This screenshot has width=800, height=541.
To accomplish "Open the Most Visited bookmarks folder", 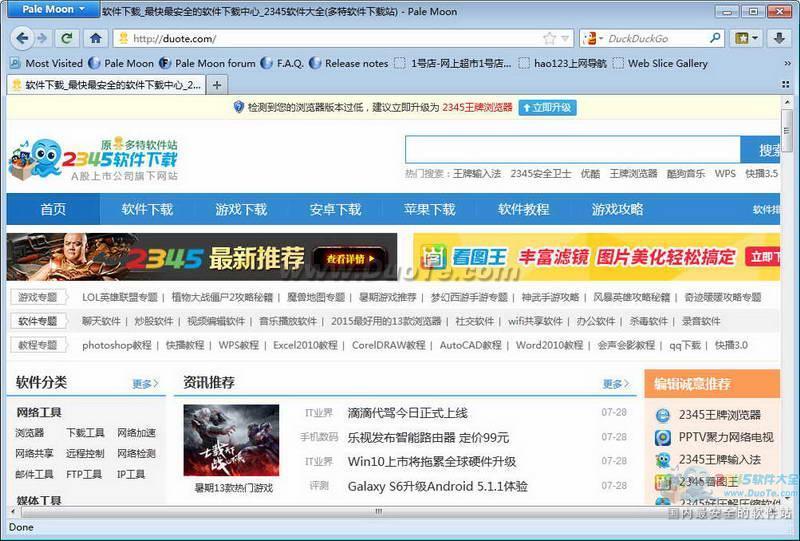I will click(46, 63).
